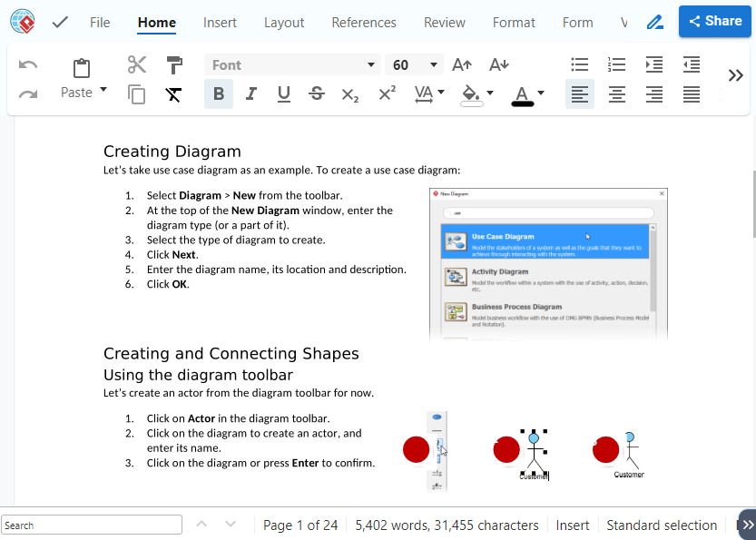Toggle Italic formatting
Screen dimensions: 756x540
251,93
